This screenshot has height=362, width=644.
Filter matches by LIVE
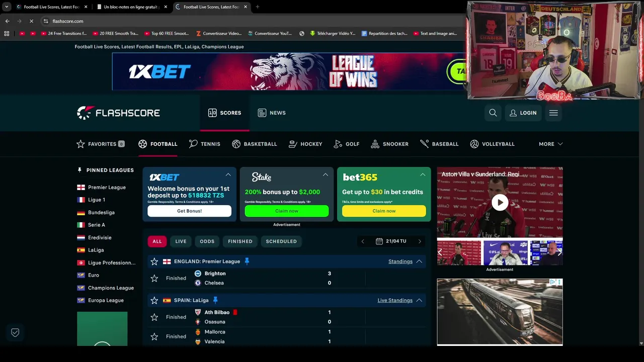click(x=181, y=241)
